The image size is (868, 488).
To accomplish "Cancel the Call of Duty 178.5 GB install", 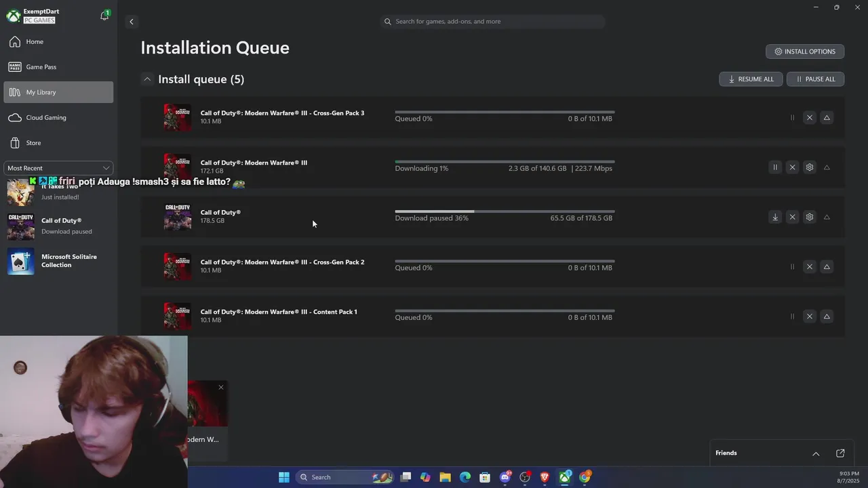I will click(792, 217).
